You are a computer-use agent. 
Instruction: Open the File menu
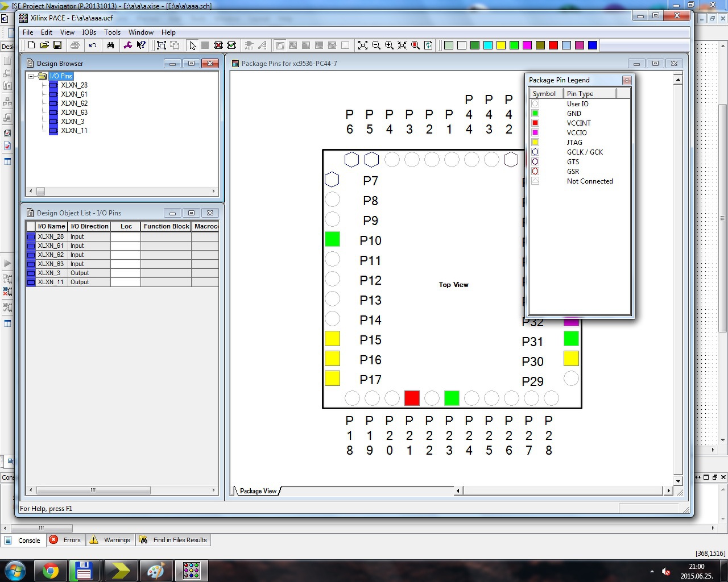pyautogui.click(x=28, y=32)
